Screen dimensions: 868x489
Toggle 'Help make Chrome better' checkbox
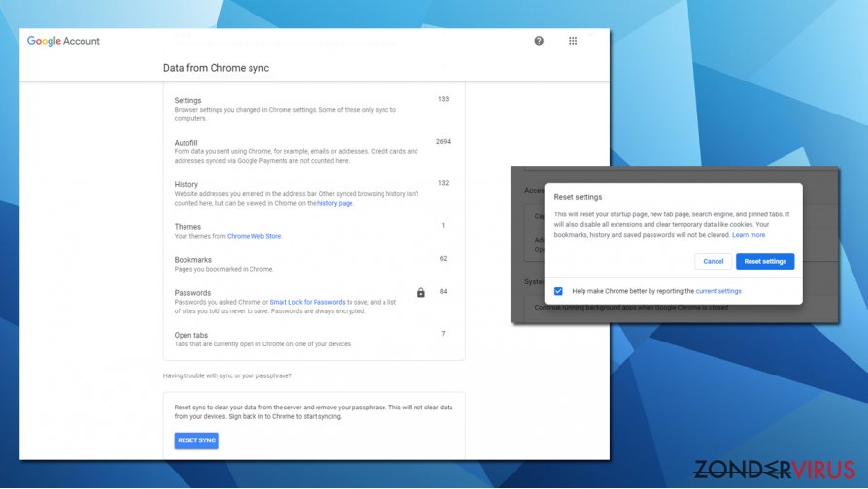click(558, 291)
